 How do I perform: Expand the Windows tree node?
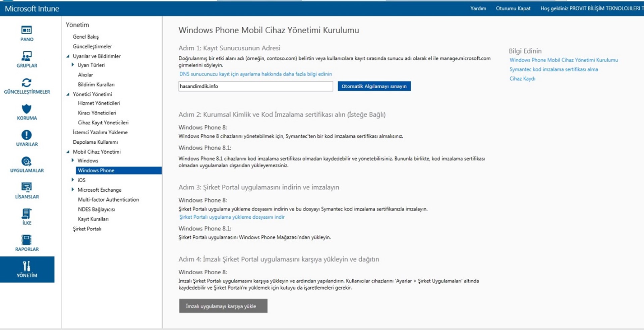click(x=73, y=160)
